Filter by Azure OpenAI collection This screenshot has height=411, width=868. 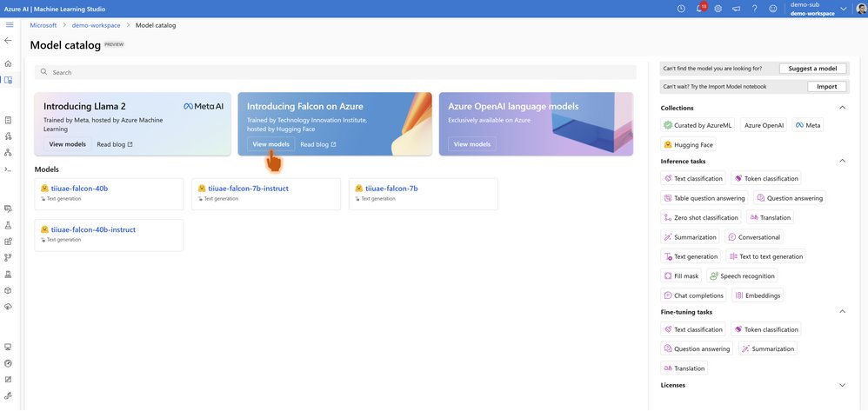(764, 126)
